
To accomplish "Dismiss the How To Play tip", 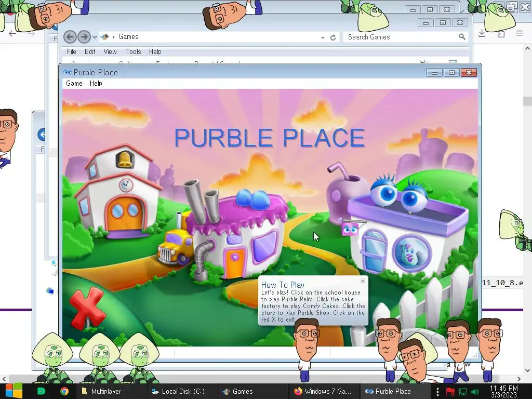I will tap(362, 281).
